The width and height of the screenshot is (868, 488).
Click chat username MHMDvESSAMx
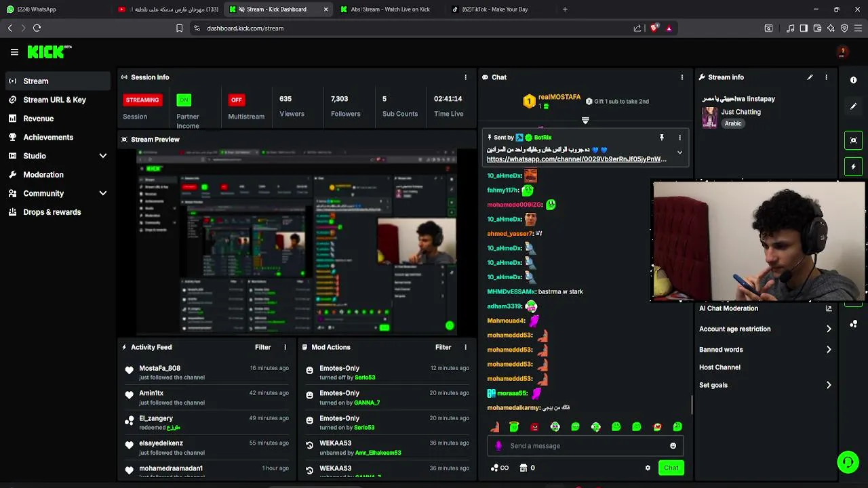tap(511, 291)
